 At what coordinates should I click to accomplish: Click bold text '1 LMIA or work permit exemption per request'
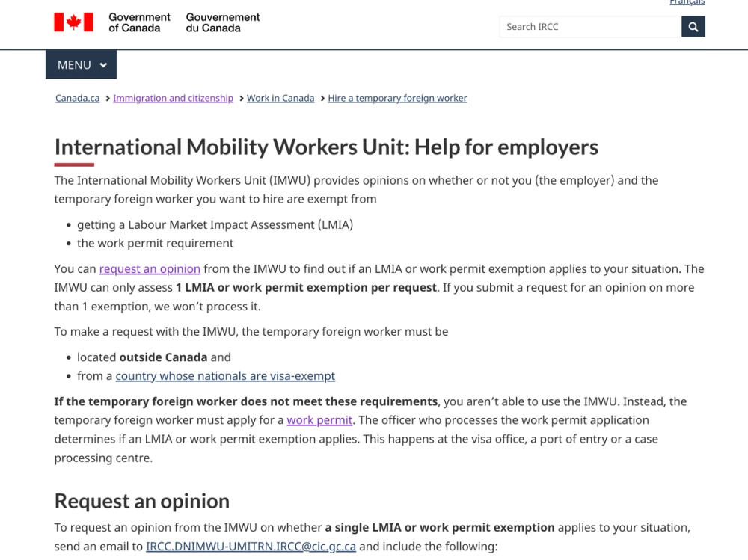pos(306,288)
